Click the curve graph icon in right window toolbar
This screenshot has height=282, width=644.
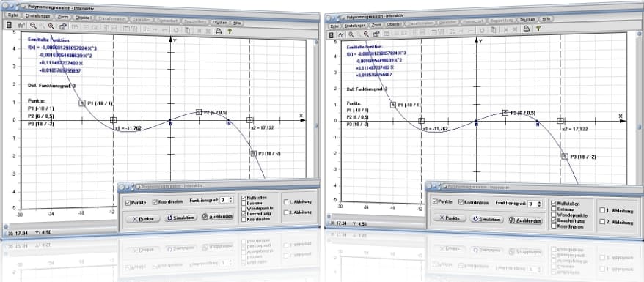coord(341,35)
